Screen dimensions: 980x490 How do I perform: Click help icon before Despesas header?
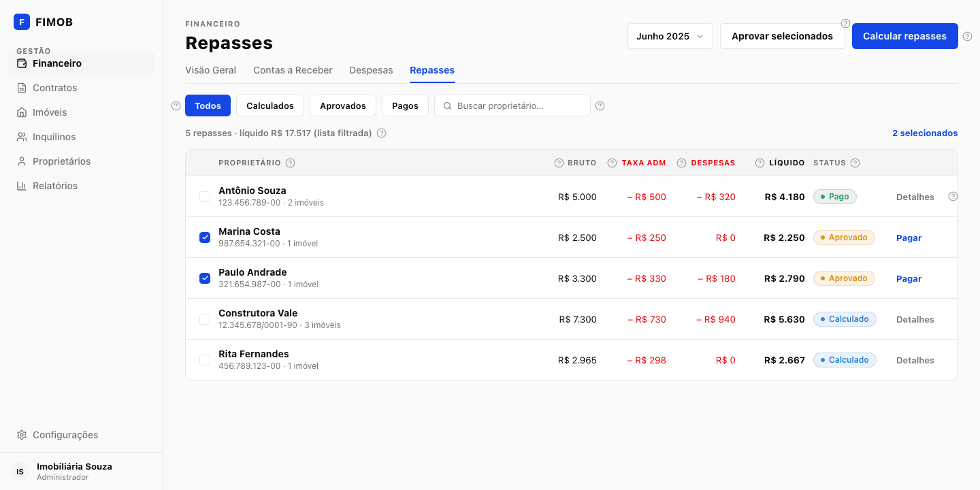point(681,163)
